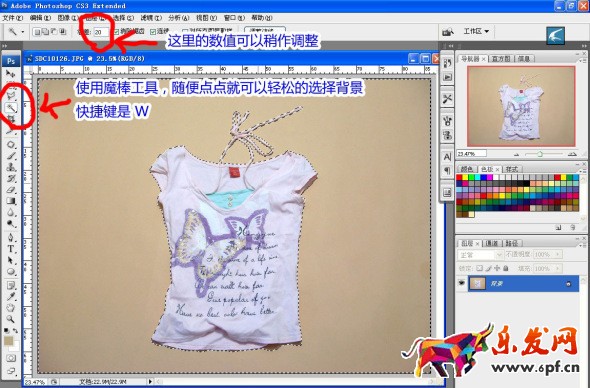Select the Lasso tool
The image size is (590, 388).
click(11, 96)
